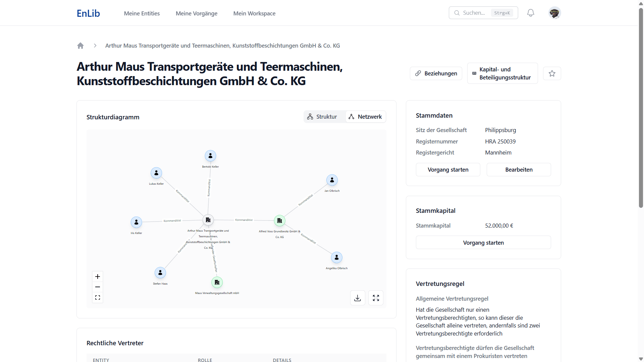Open the notifications bell

[530, 13]
